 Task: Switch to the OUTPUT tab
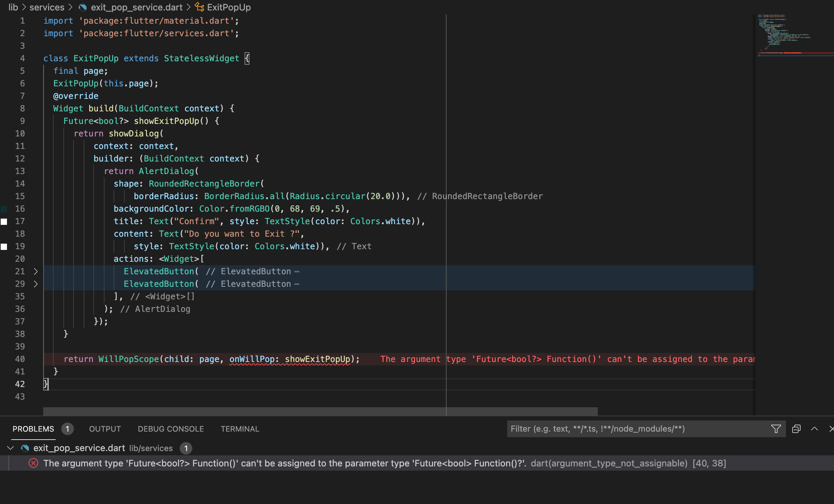(105, 429)
